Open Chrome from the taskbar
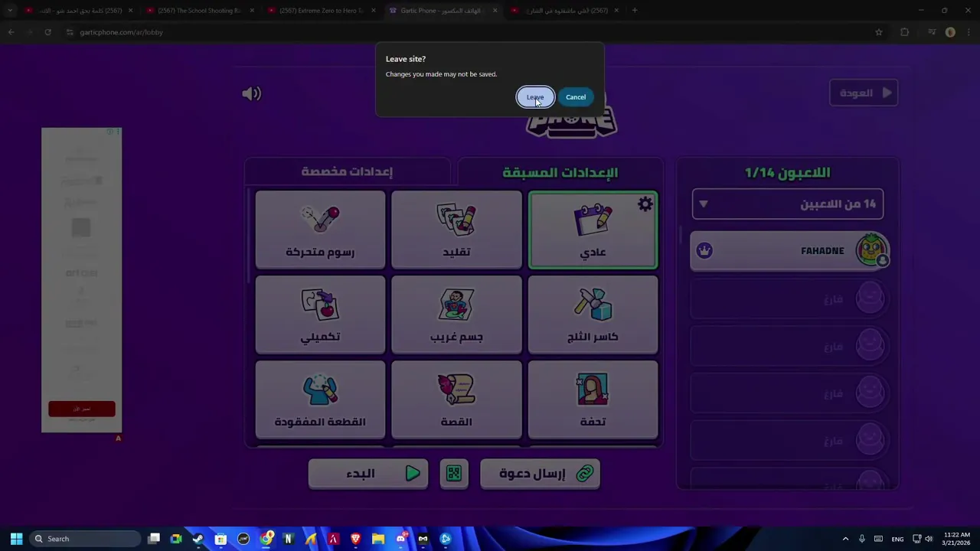 pyautogui.click(x=266, y=539)
